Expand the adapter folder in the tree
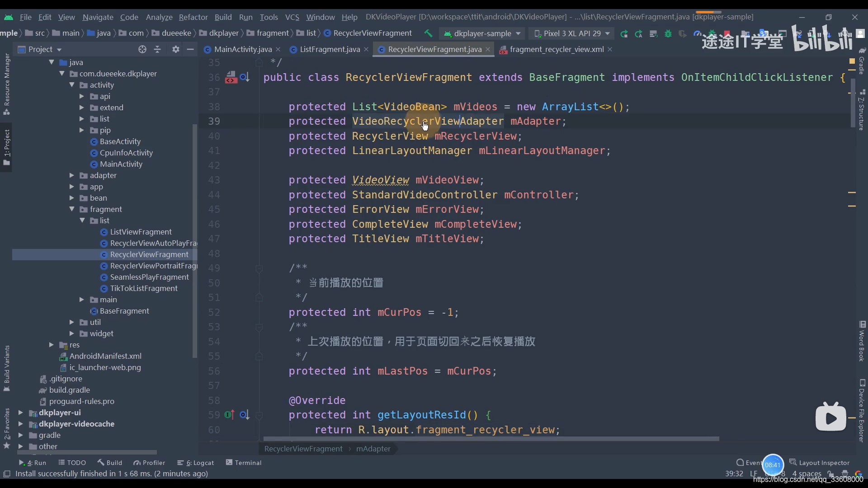This screenshot has width=868, height=488. (x=72, y=175)
